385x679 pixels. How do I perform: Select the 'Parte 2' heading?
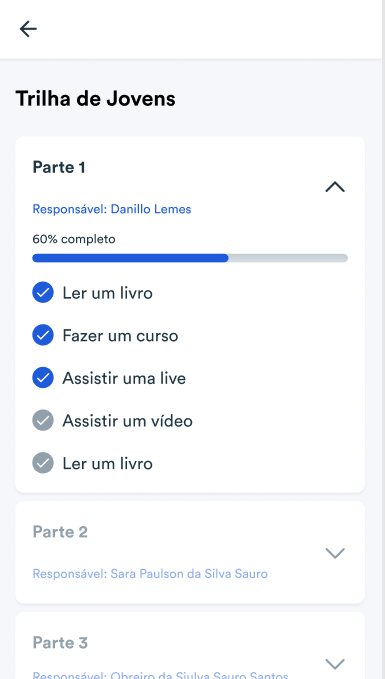pyautogui.click(x=60, y=532)
